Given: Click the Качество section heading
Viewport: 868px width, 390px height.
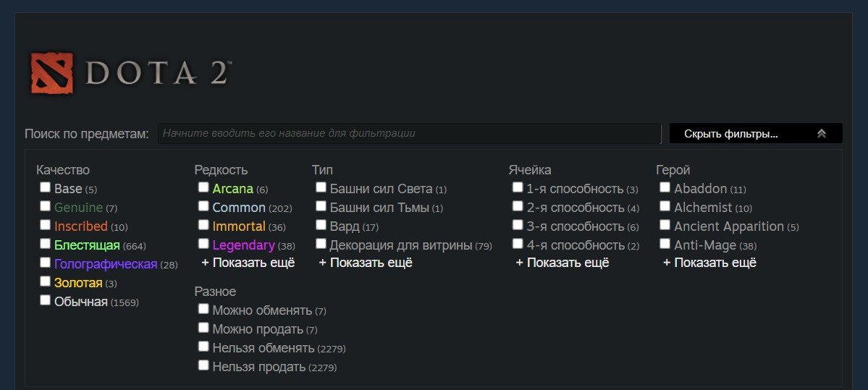Looking at the screenshot, I should (62, 170).
